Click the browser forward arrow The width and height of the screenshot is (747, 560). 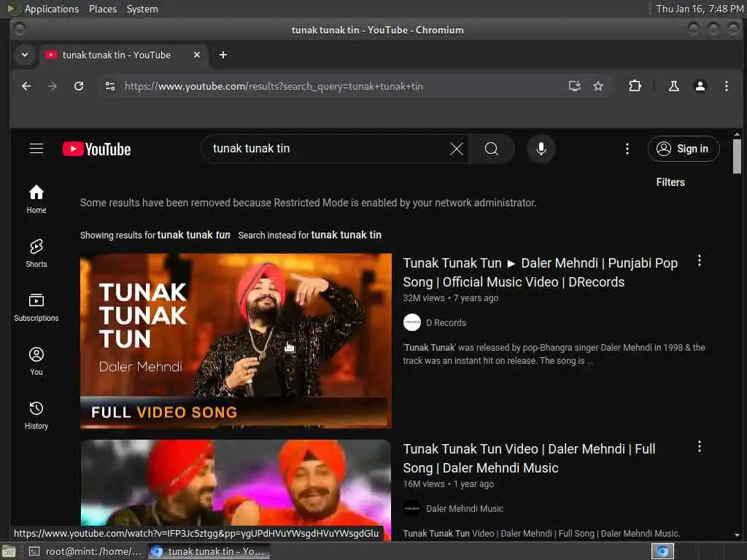click(53, 86)
